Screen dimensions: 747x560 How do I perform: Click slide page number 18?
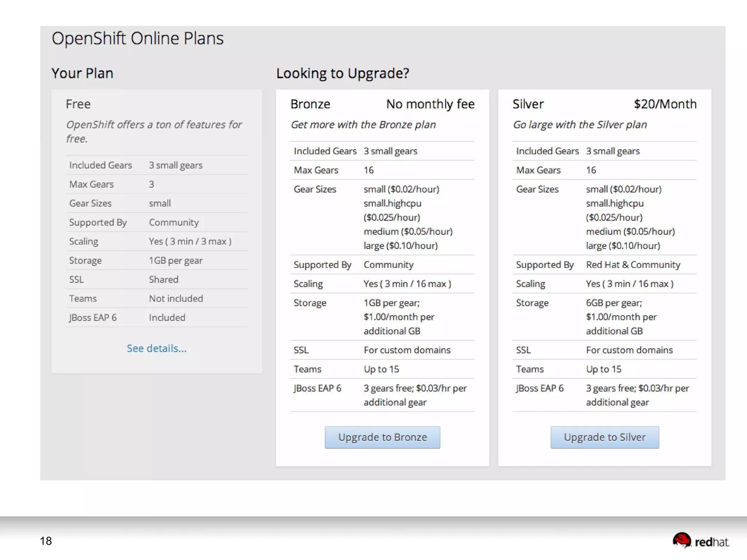click(46, 541)
